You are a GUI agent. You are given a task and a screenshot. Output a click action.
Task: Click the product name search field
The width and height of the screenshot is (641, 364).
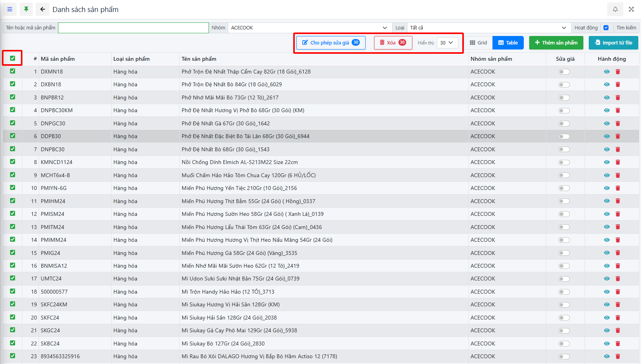click(x=133, y=28)
